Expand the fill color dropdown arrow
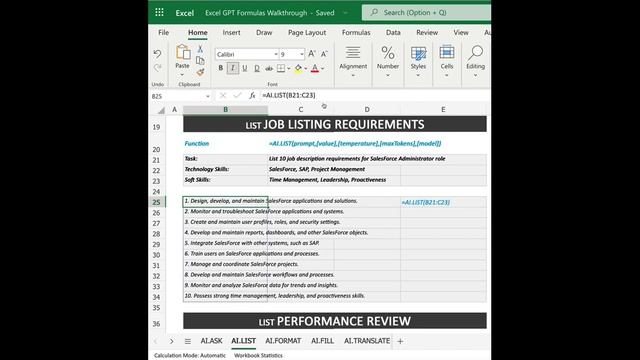640x360 pixels. pos(306,69)
